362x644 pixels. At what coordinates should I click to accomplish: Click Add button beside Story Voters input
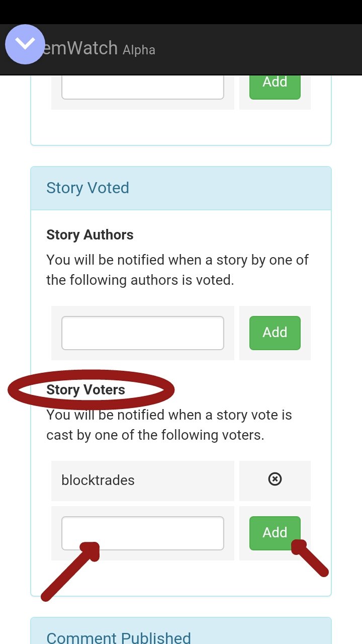pyautogui.click(x=275, y=533)
